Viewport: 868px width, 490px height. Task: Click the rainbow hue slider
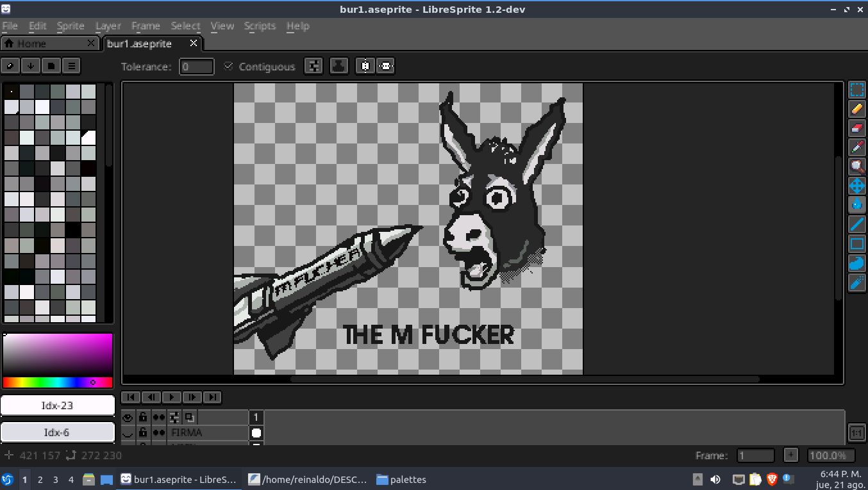pos(58,382)
